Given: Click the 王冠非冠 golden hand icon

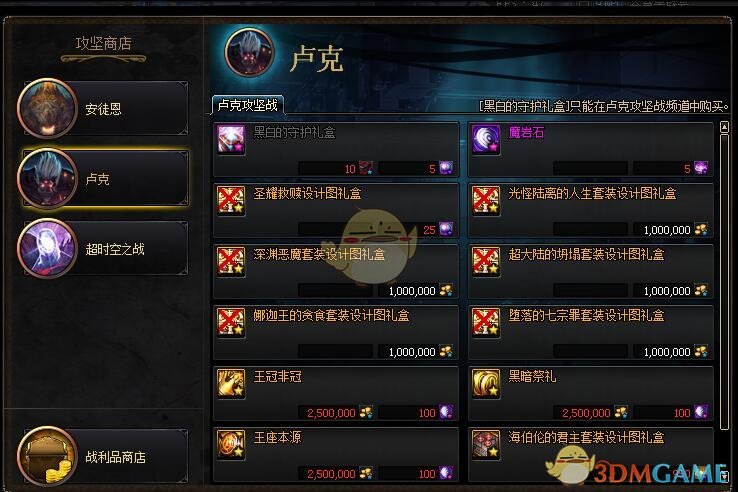Looking at the screenshot, I should coord(231,383).
